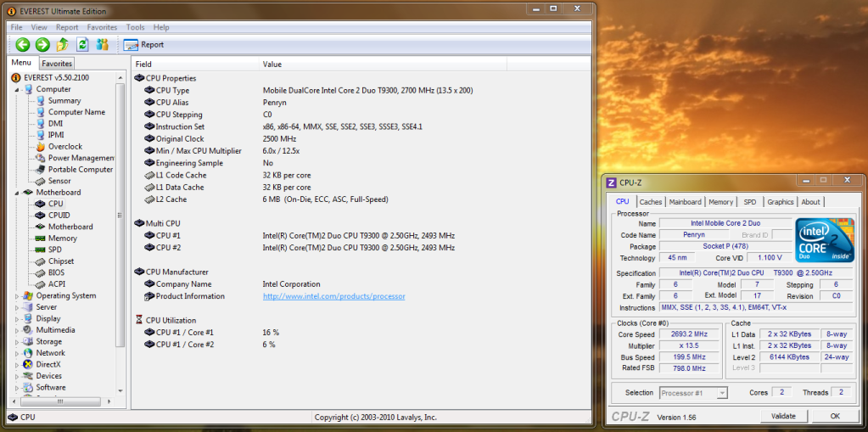Expand the Server node

click(x=17, y=307)
